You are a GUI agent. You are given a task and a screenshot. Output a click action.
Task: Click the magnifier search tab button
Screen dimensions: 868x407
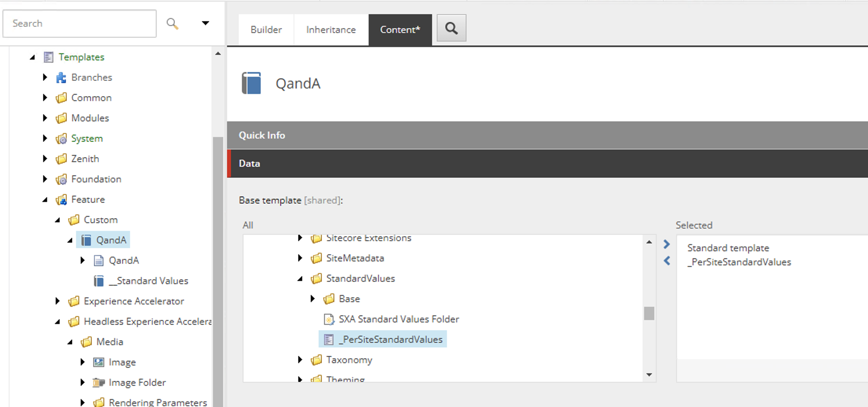pyautogui.click(x=452, y=28)
